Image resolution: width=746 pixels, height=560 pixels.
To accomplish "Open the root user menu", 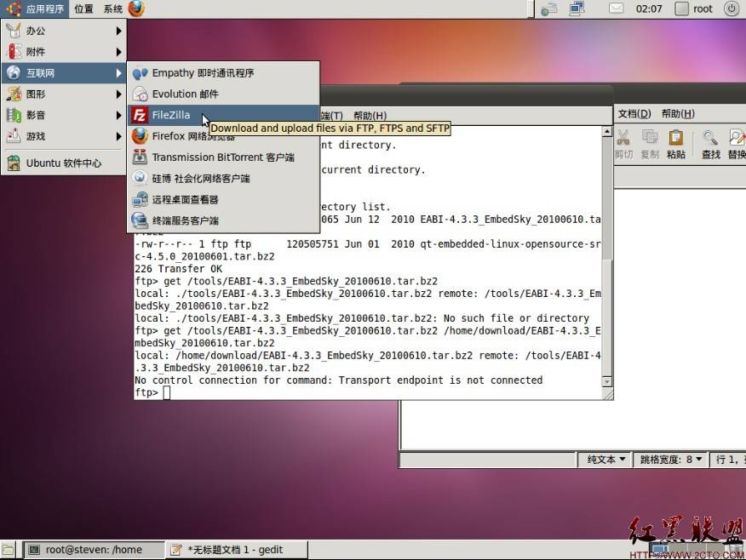I will pos(694,9).
